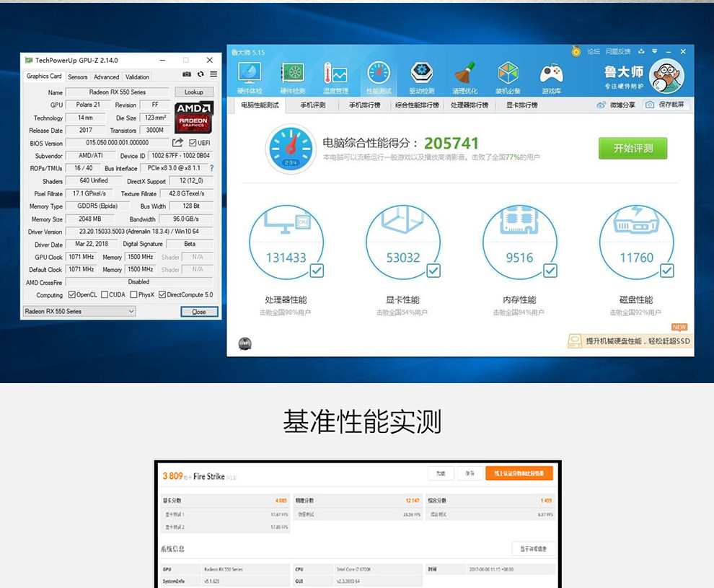Open the 论坛 forum link
The height and width of the screenshot is (588, 714).
(x=594, y=51)
